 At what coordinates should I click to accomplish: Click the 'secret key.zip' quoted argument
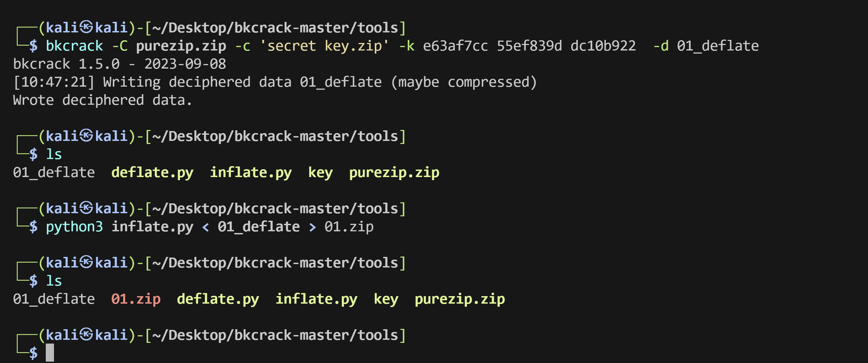324,46
